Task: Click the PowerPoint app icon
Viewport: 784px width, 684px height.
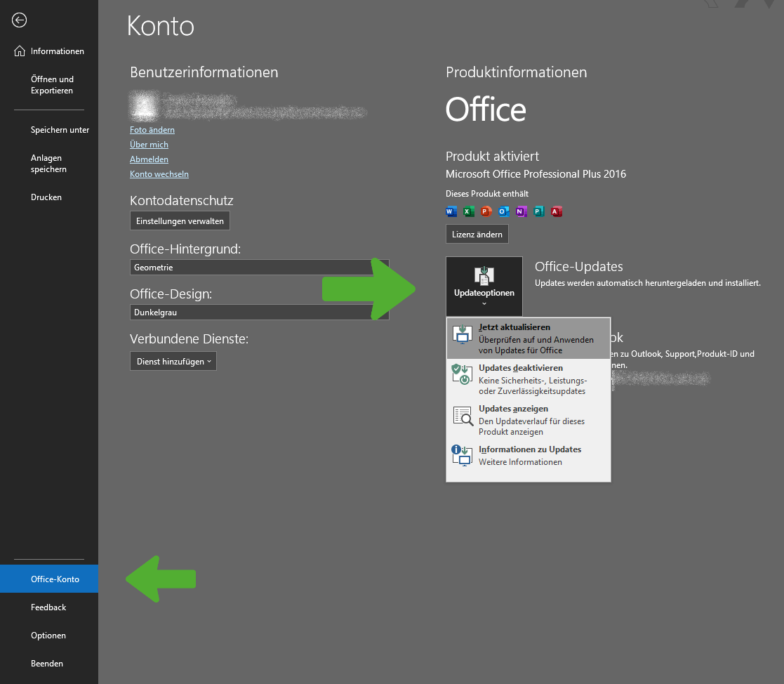Action: (486, 211)
